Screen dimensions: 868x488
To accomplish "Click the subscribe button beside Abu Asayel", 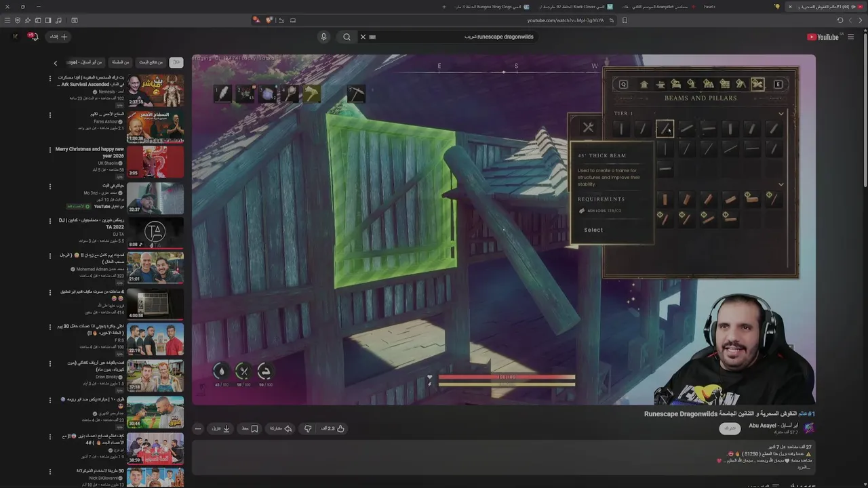I will (x=730, y=428).
